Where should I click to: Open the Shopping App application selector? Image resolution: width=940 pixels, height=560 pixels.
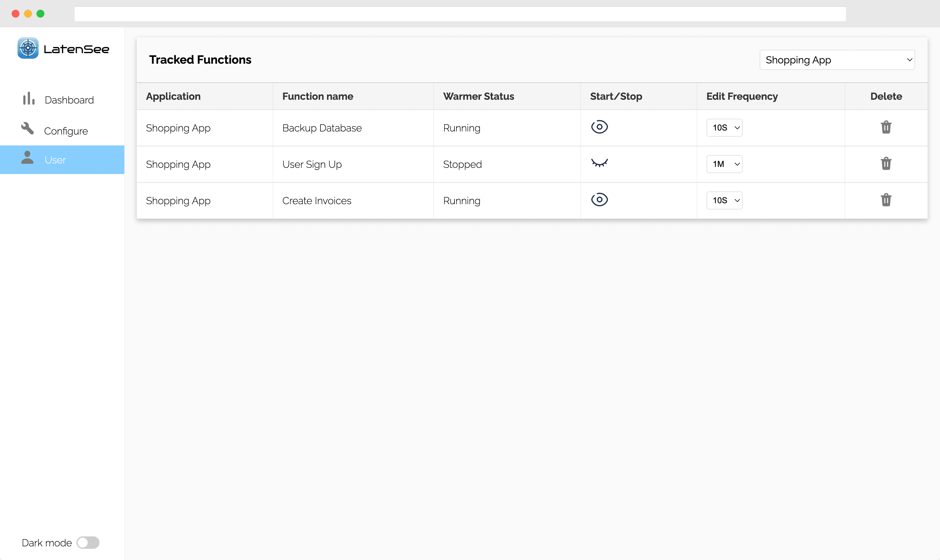click(x=837, y=60)
